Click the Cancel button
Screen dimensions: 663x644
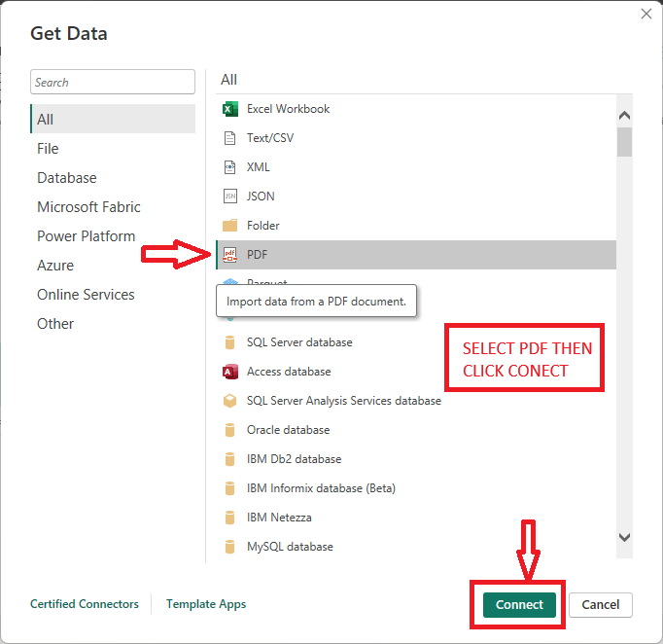pos(601,605)
